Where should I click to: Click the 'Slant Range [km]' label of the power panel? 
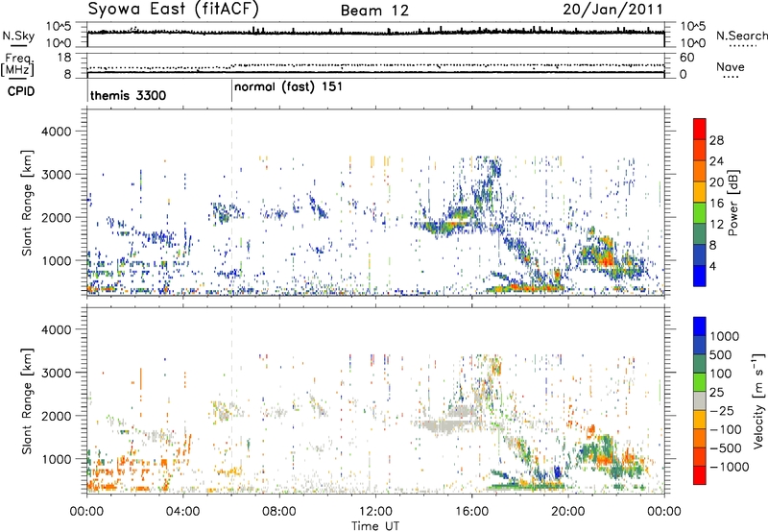pyautogui.click(x=27, y=203)
